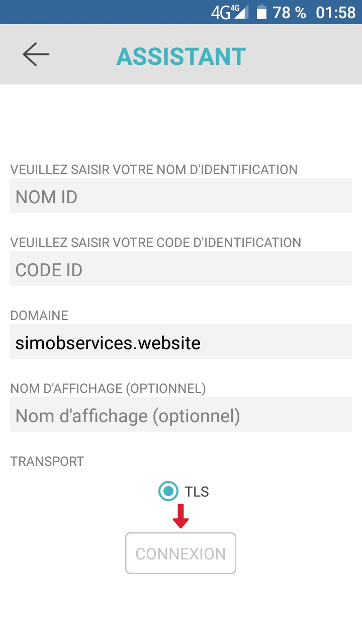Viewport: 362px width, 644px height.
Task: Focus the Nom d'affichage (optionnel) field
Action: coord(181,415)
